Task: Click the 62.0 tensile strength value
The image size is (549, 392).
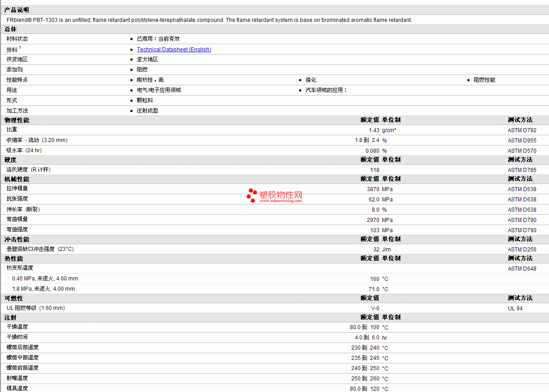Action: (x=374, y=200)
